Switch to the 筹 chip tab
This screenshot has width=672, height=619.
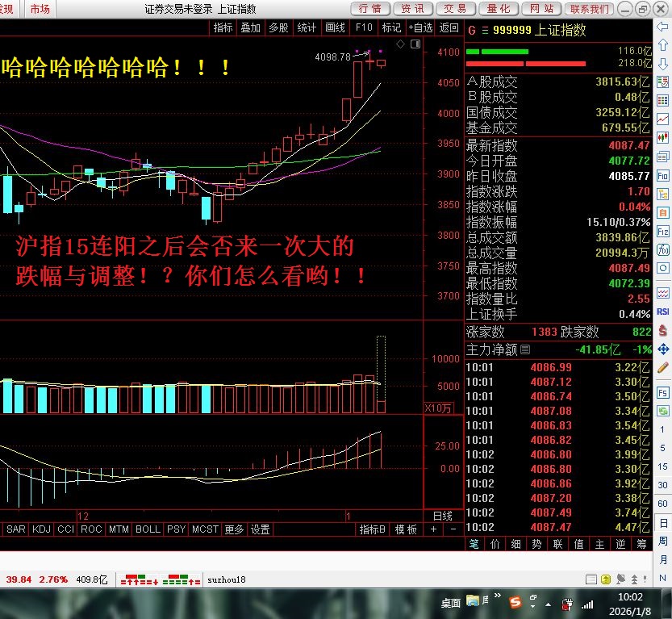point(641,545)
